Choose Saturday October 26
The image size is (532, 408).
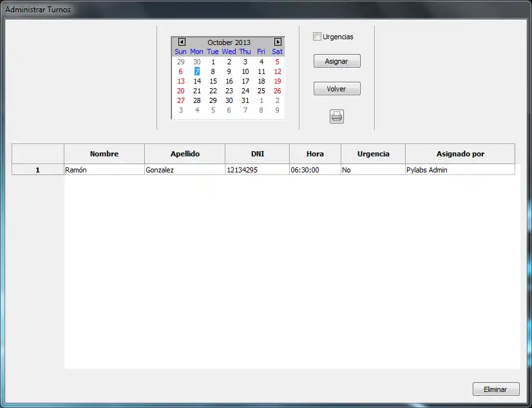coord(278,91)
